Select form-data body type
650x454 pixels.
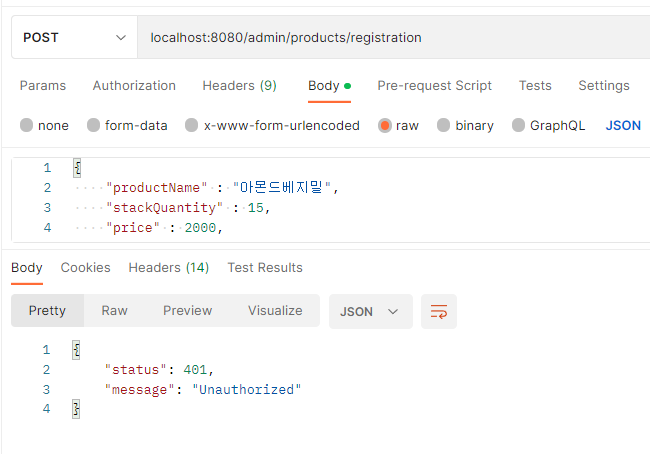[x=127, y=125]
